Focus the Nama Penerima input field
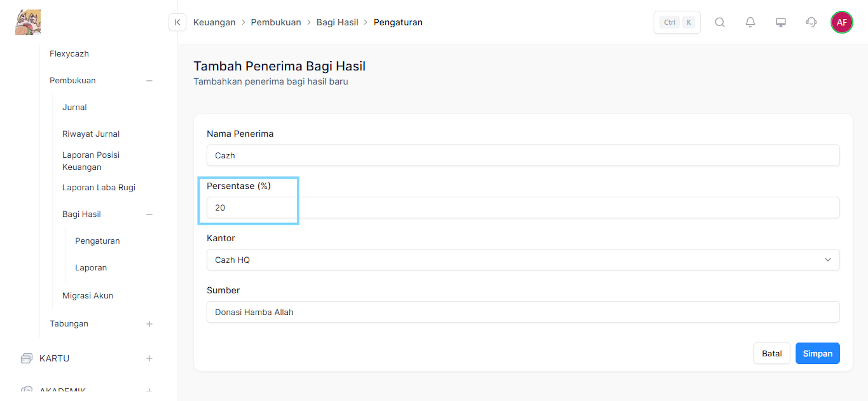The image size is (868, 401). pyautogui.click(x=523, y=155)
